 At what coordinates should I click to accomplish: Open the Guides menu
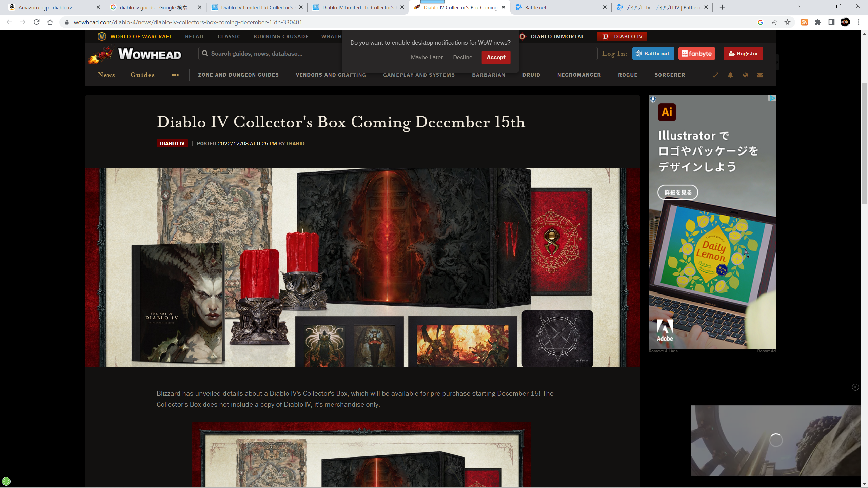click(x=143, y=75)
